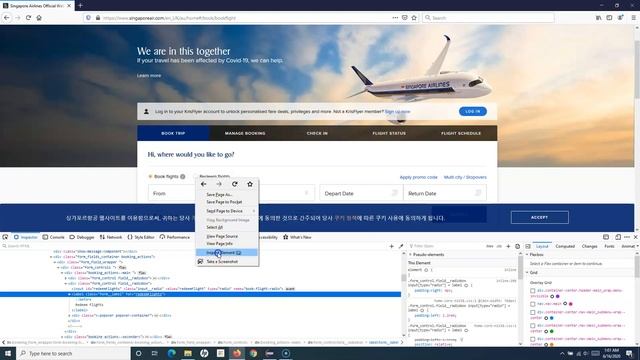This screenshot has width=640, height=360.
Task: Click the browser toolbar Back arrow
Action: 7,18
